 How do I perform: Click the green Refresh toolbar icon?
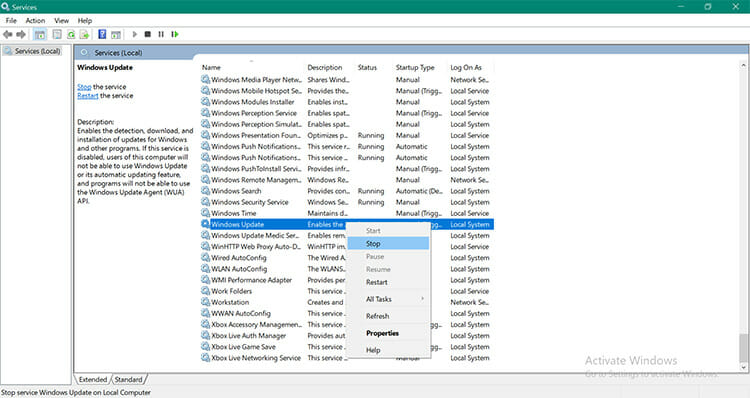click(x=71, y=34)
